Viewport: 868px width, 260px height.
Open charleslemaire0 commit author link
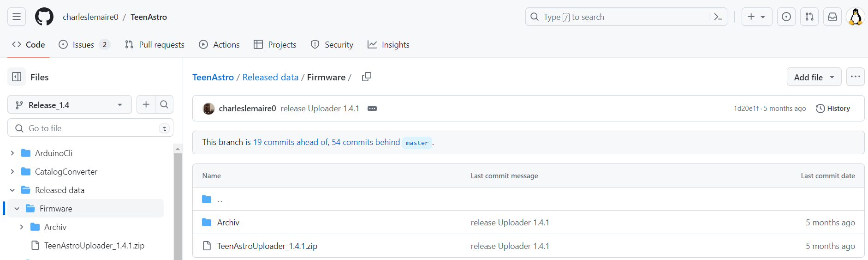pyautogui.click(x=247, y=109)
